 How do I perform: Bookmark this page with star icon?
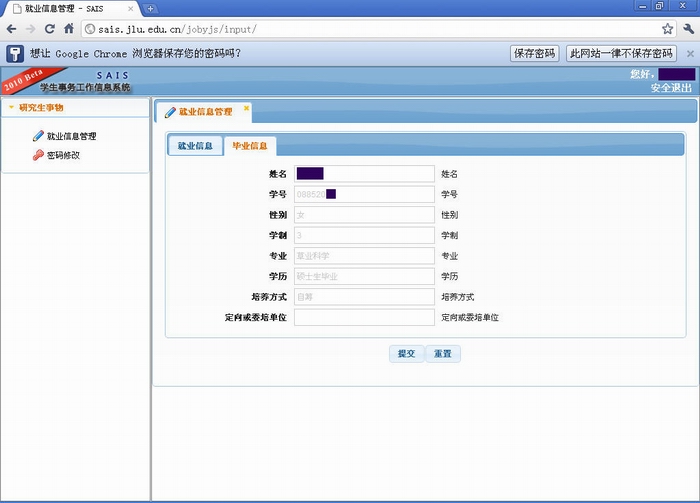(x=667, y=29)
